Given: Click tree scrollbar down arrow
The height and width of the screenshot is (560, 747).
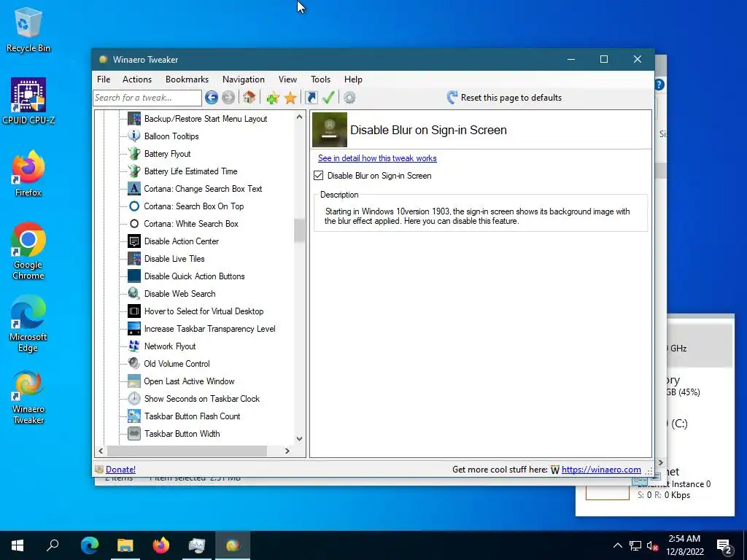Looking at the screenshot, I should (x=299, y=438).
